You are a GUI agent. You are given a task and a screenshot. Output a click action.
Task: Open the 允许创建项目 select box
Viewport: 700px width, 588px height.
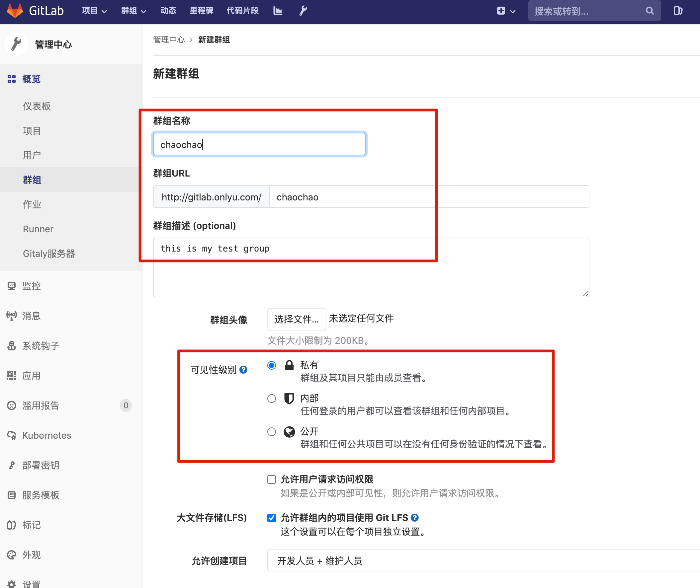(x=483, y=561)
